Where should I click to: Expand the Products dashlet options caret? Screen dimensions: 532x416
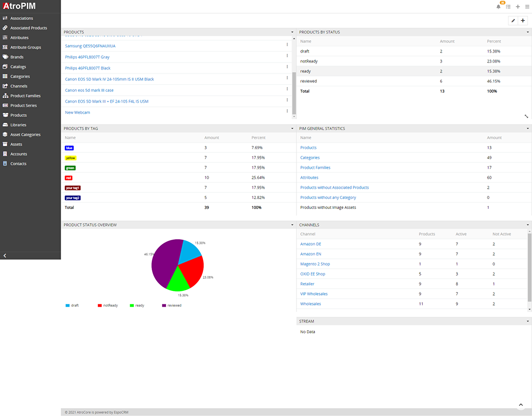click(x=292, y=32)
